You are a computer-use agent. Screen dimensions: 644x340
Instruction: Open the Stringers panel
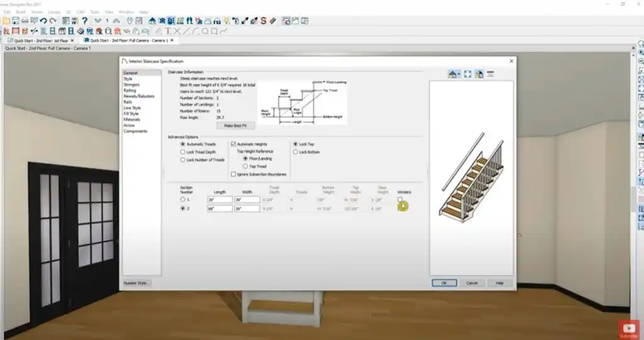[131, 85]
